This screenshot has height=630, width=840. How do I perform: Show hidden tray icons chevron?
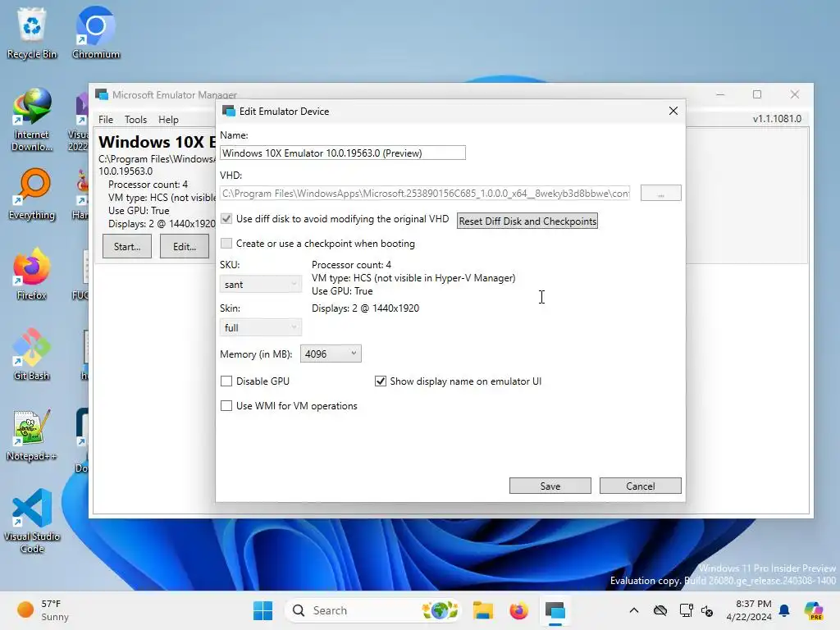coord(634,610)
